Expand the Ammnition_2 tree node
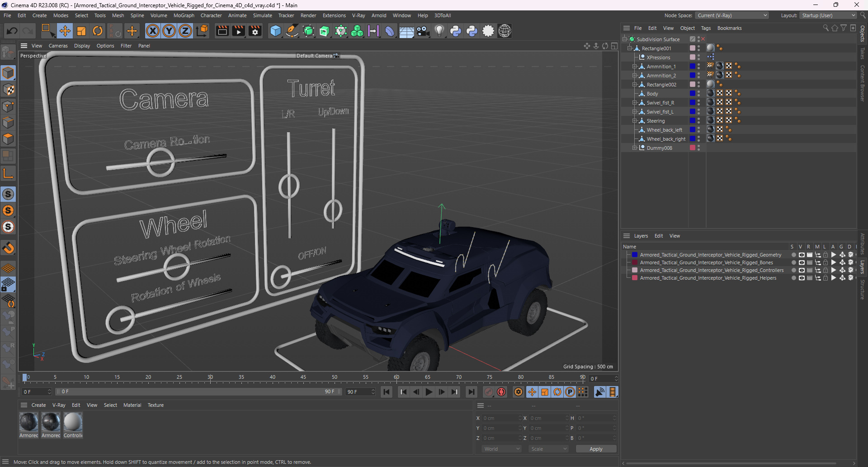 pos(634,76)
